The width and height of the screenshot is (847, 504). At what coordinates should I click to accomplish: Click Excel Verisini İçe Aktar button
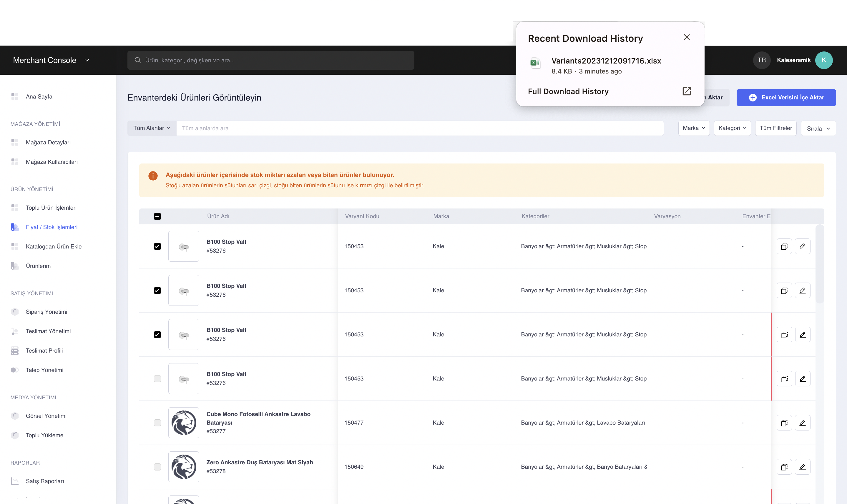[786, 97]
